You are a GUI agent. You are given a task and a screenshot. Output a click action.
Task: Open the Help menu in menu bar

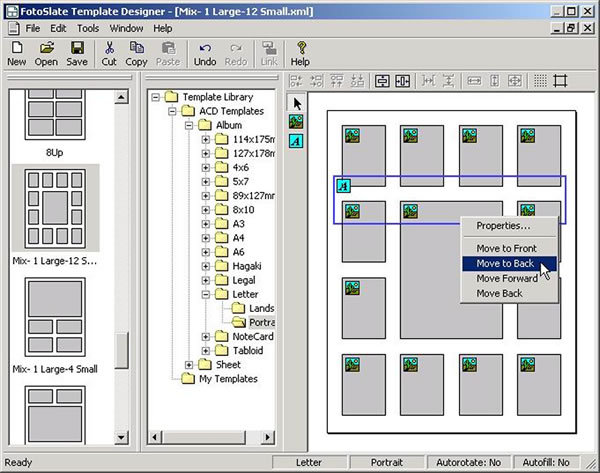click(163, 29)
